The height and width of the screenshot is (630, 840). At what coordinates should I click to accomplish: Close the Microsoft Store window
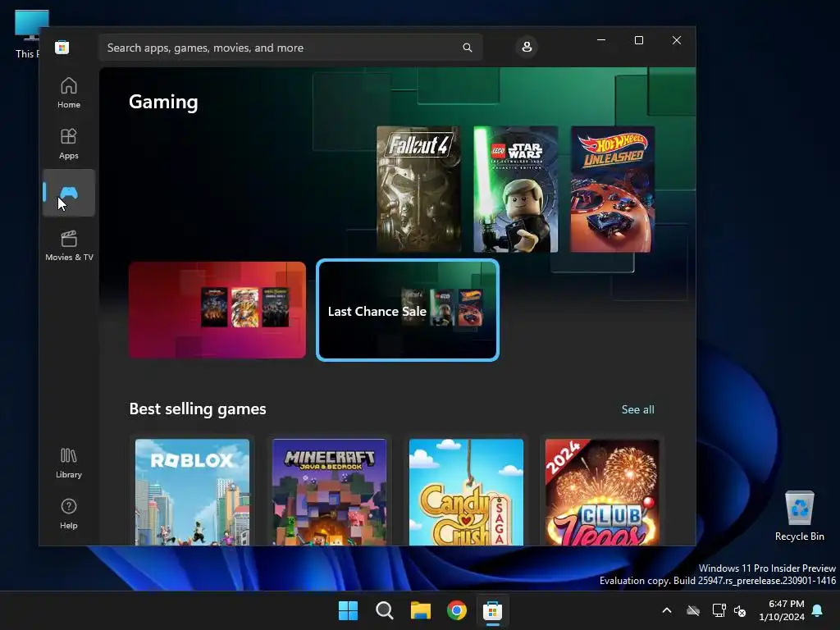pos(677,40)
